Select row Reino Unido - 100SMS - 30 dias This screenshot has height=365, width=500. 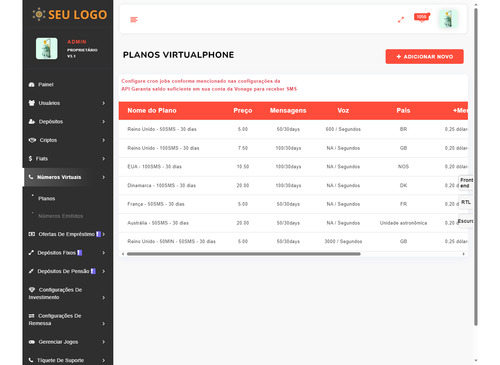pyautogui.click(x=293, y=148)
